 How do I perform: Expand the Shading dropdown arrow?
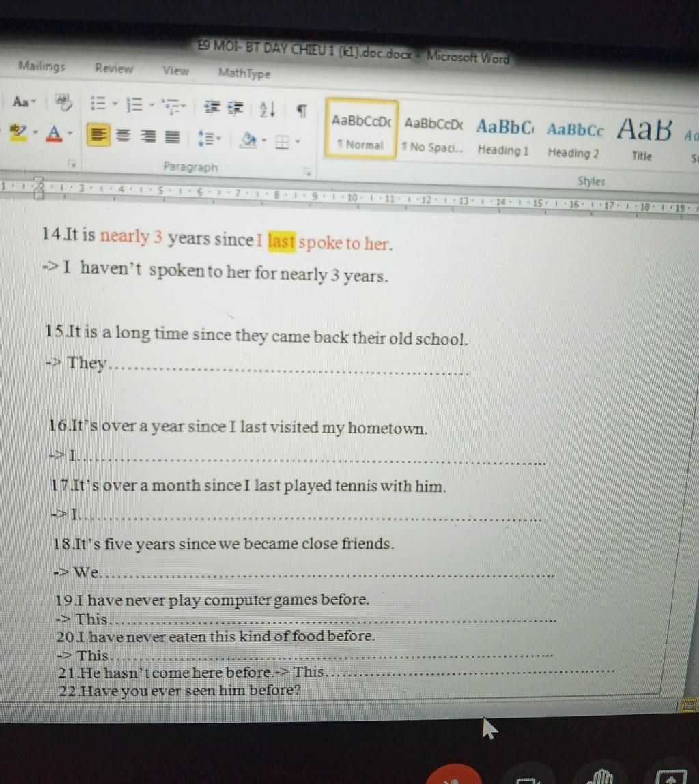pyautogui.click(x=263, y=141)
